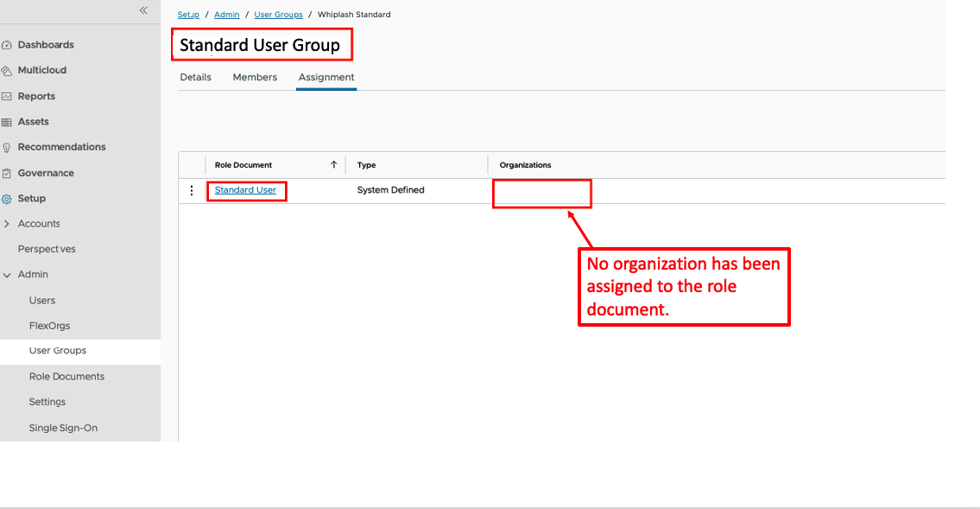Image resolution: width=980 pixels, height=509 pixels.
Task: Click Whiplash Standard breadcrumb text
Action: point(354,15)
